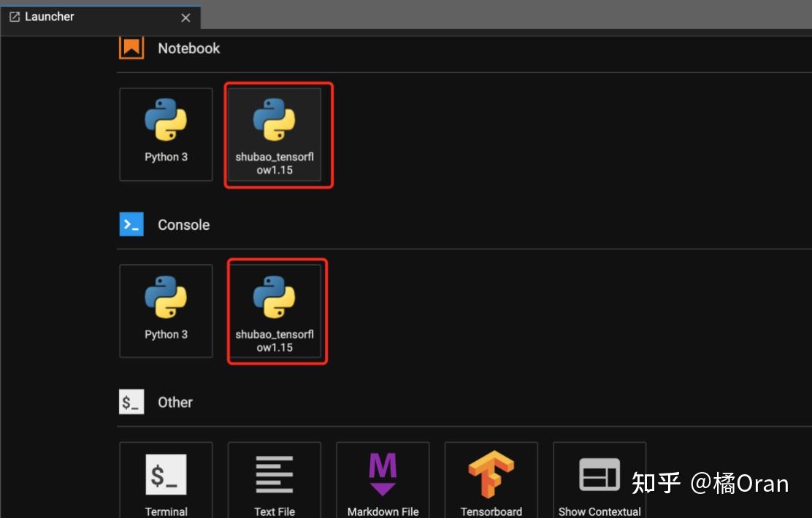
Task: Open Show Contextual Help
Action: point(599,479)
